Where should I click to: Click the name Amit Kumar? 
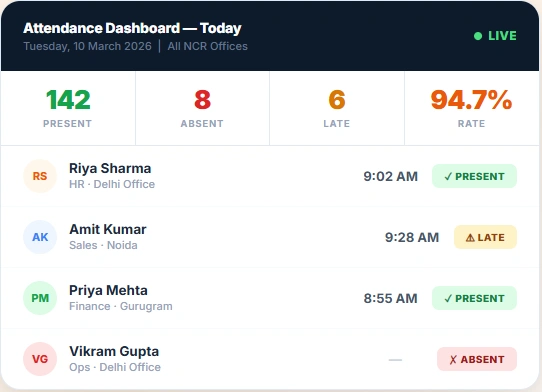108,229
